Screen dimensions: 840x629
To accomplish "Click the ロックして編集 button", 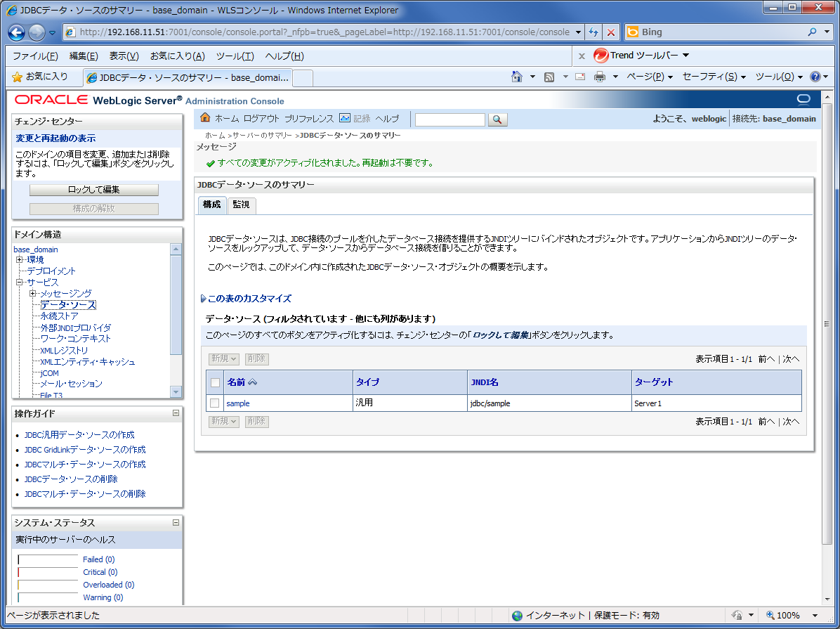I will coord(93,190).
